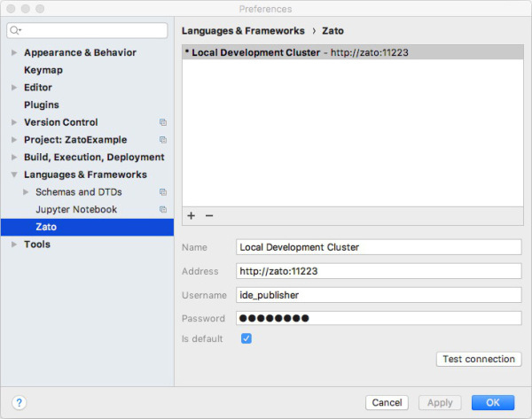Select Keymap in settings tree
532x419 pixels.
click(x=43, y=70)
